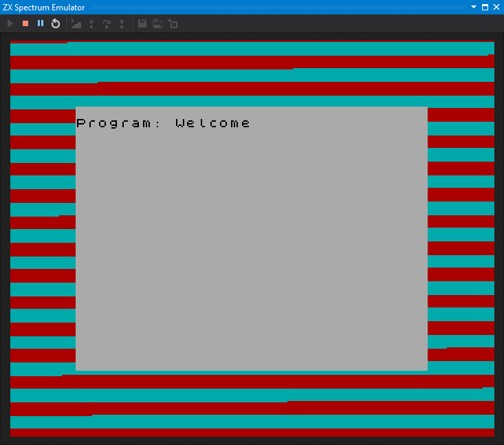Open the tool window options dropdown arrow
The height and width of the screenshot is (445, 504).
(474, 7)
